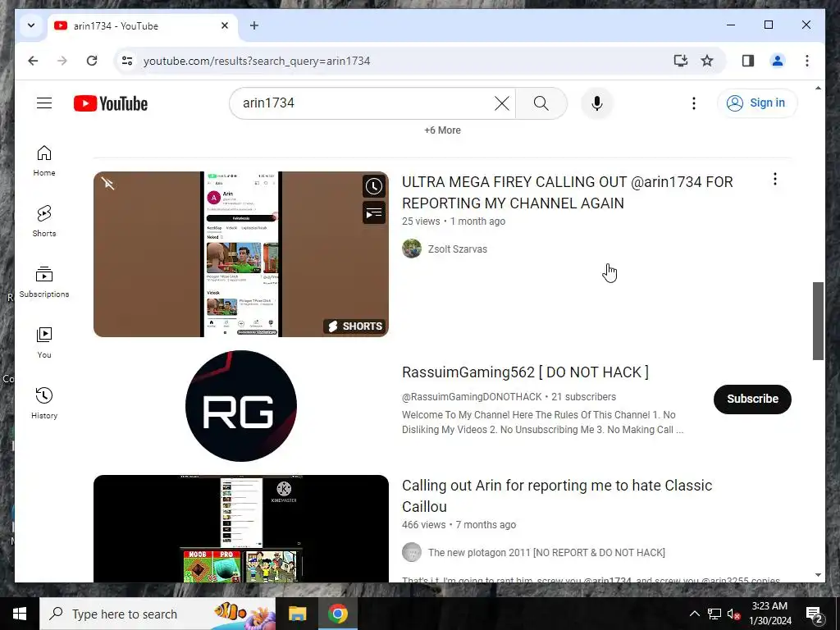Click Zsolt Szarvas channel avatar

point(412,249)
